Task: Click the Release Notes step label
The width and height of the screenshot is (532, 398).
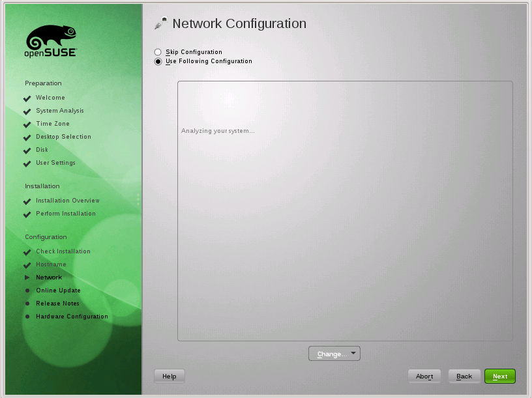Action: 57,304
